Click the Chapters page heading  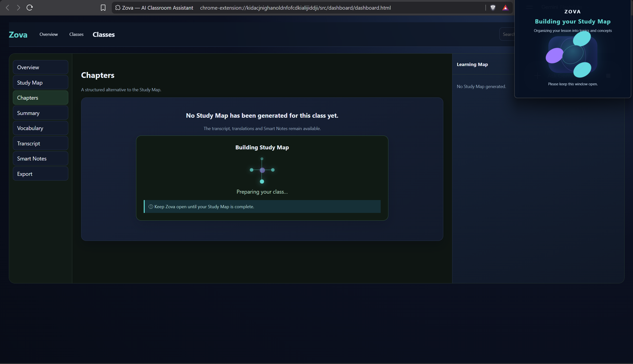point(97,75)
